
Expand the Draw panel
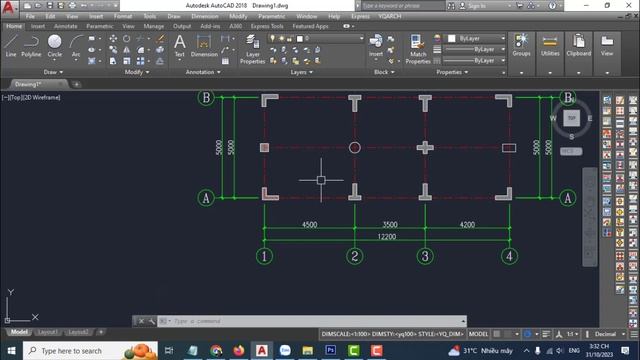[x=53, y=72]
